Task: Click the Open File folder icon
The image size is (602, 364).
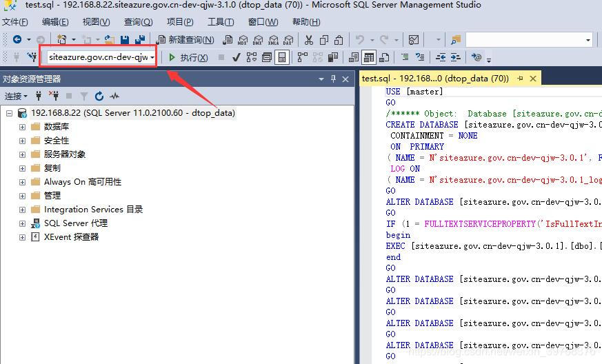Action: tap(110, 39)
